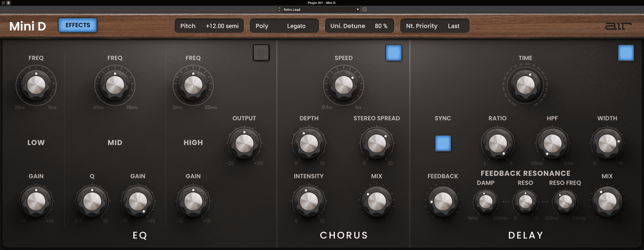Turn off the Delay SYNC toggle
The height and width of the screenshot is (250, 644).
pos(443,143)
